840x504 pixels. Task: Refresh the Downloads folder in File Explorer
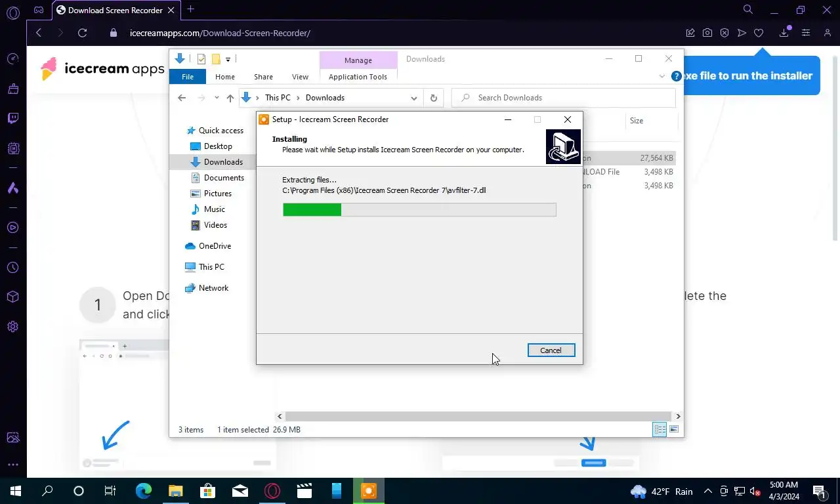433,98
